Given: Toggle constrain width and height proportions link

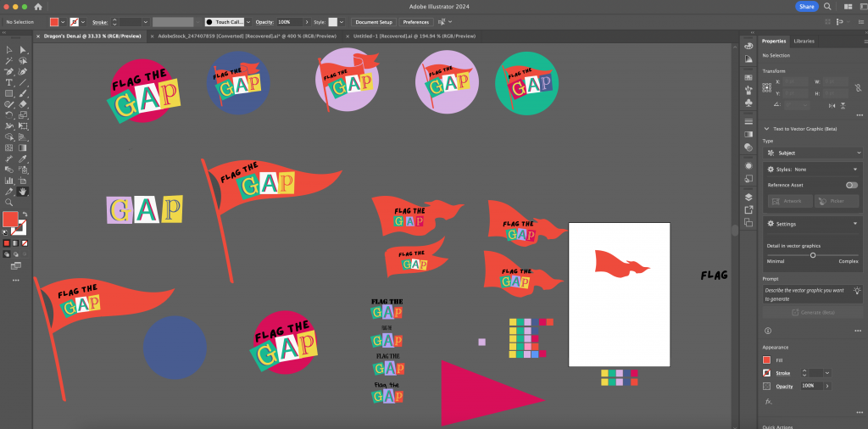Looking at the screenshot, I should point(858,87).
